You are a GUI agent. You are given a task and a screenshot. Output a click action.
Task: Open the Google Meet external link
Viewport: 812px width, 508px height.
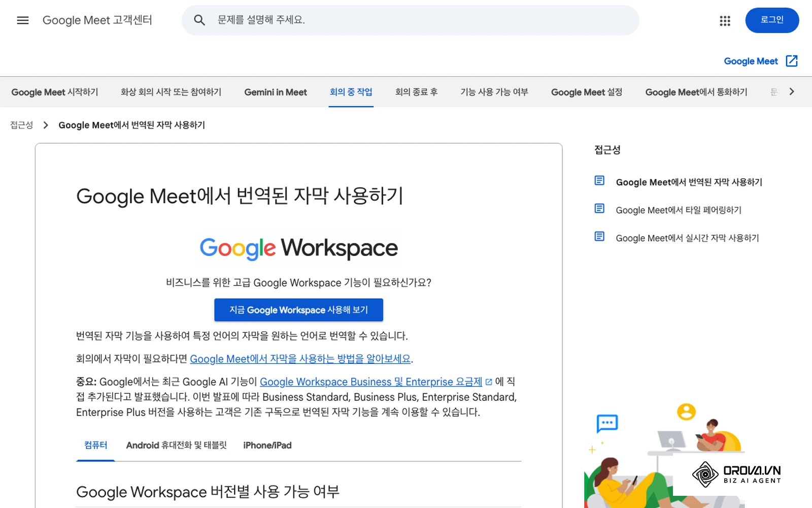(x=751, y=61)
